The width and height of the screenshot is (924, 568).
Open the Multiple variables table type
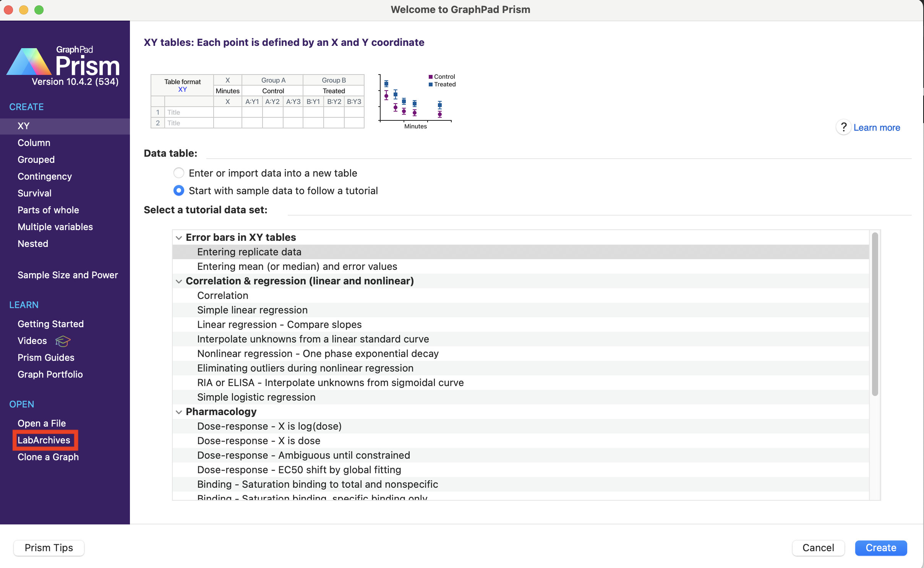pos(55,227)
